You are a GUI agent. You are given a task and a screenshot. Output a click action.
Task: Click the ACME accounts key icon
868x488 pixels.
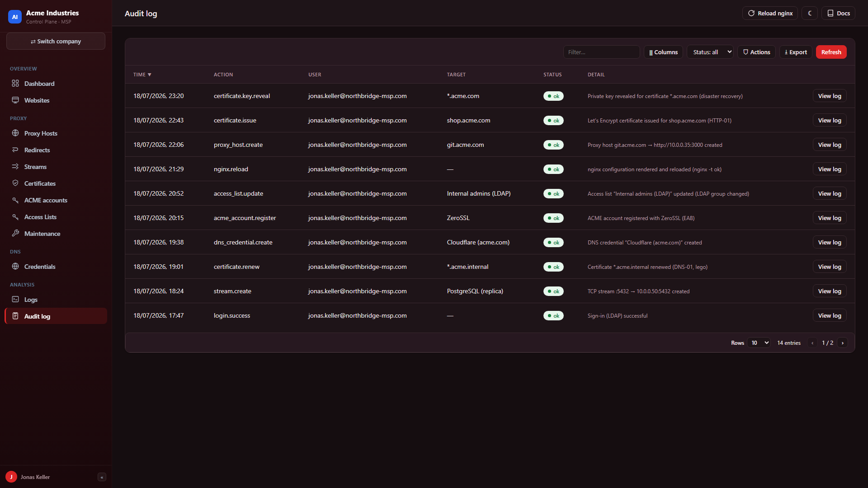tap(15, 200)
